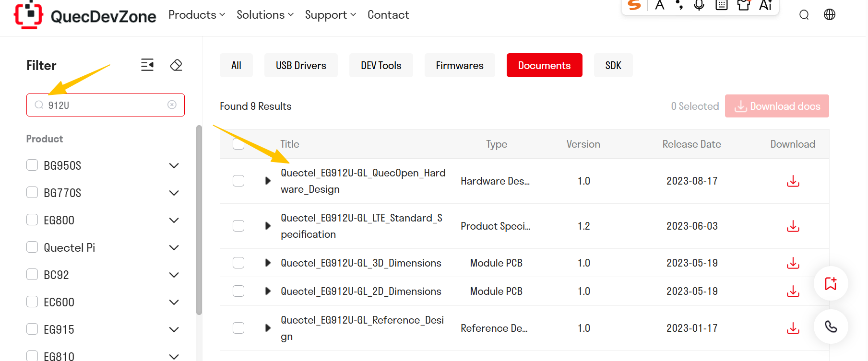
Task: Expand the EG915 chevron
Action: pos(174,330)
